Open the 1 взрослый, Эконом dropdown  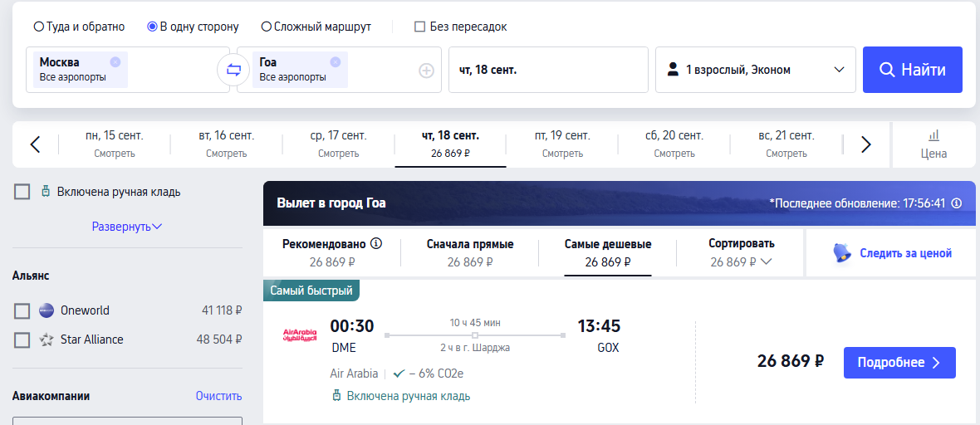click(755, 70)
